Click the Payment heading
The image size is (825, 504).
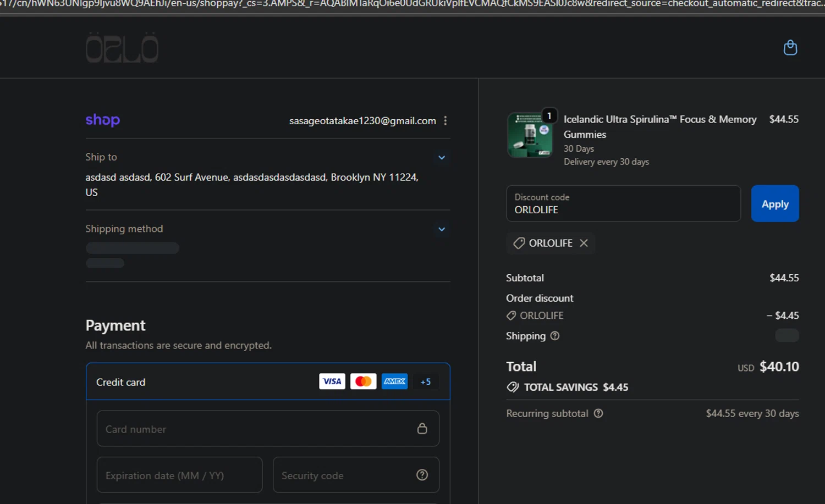coord(116,325)
